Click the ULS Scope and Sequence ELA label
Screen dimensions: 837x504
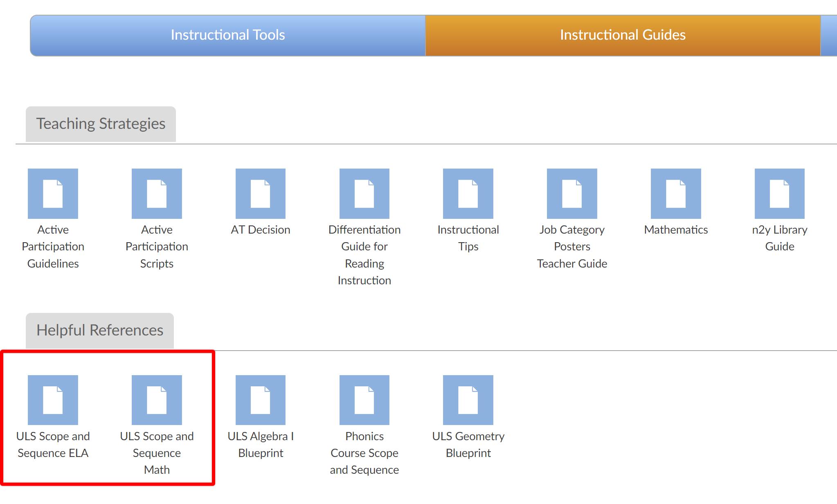(x=53, y=445)
